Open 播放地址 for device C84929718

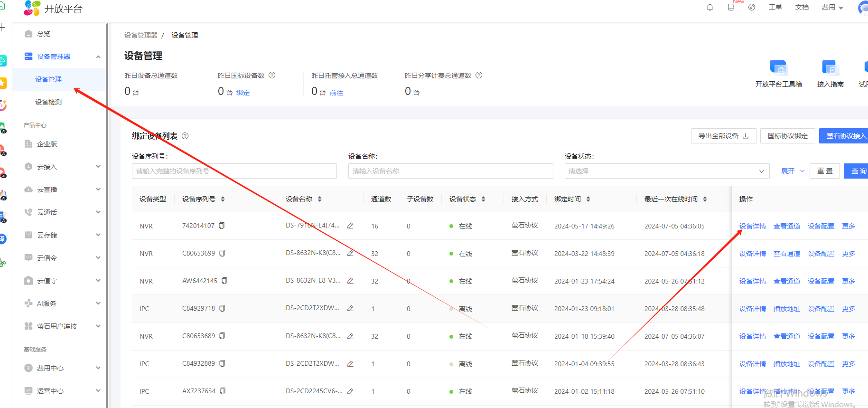(x=786, y=309)
